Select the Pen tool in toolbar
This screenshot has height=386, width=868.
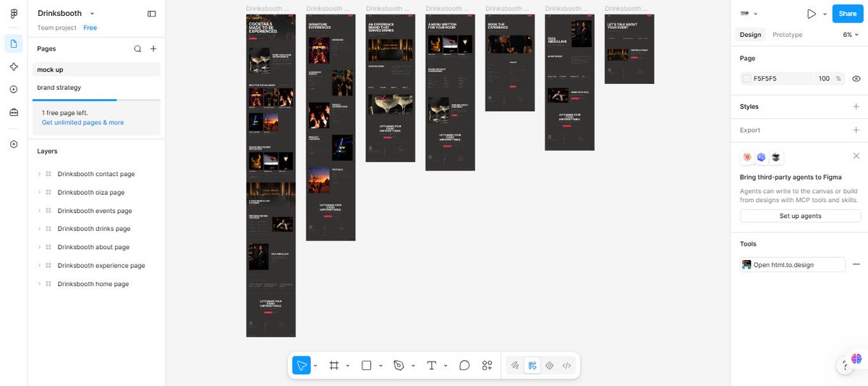click(x=399, y=366)
